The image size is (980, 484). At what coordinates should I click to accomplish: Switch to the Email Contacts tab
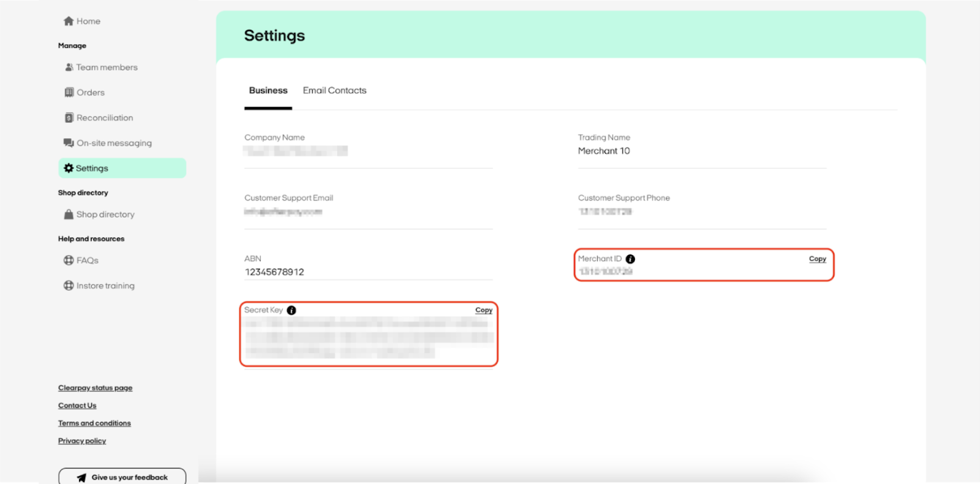pyautogui.click(x=334, y=90)
